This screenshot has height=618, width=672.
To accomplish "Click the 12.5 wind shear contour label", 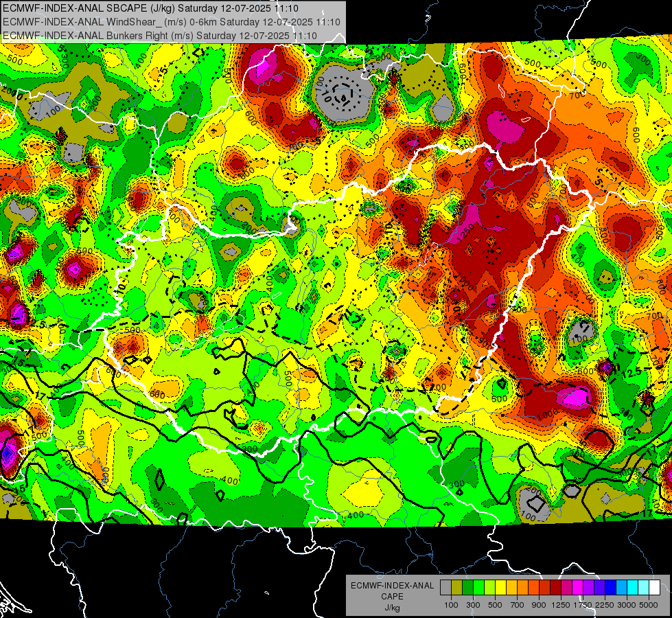I will tap(632, 373).
